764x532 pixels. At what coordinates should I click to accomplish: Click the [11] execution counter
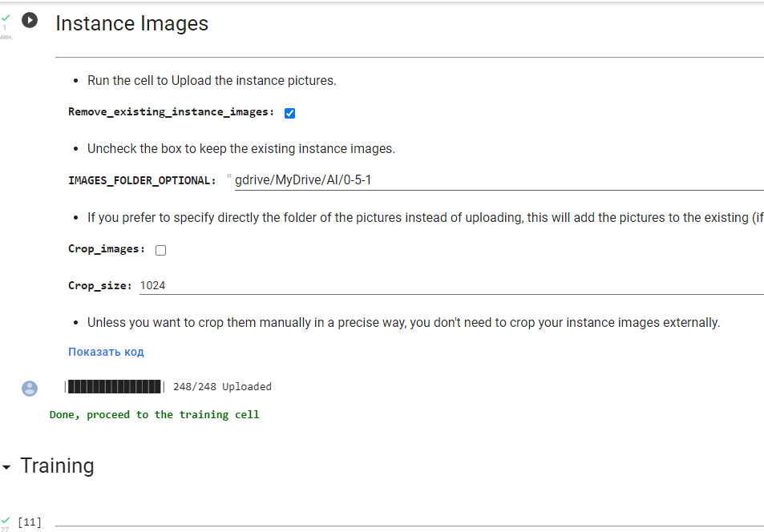[x=29, y=522]
